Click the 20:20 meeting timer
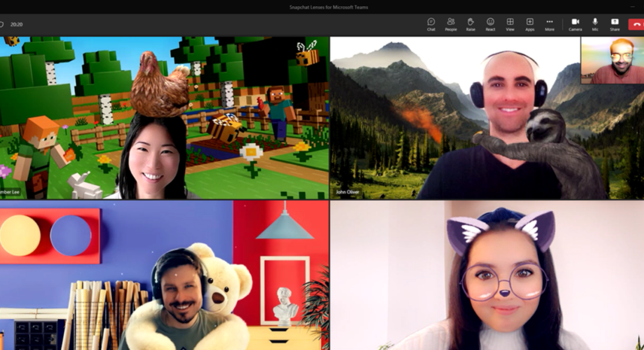 pos(16,24)
